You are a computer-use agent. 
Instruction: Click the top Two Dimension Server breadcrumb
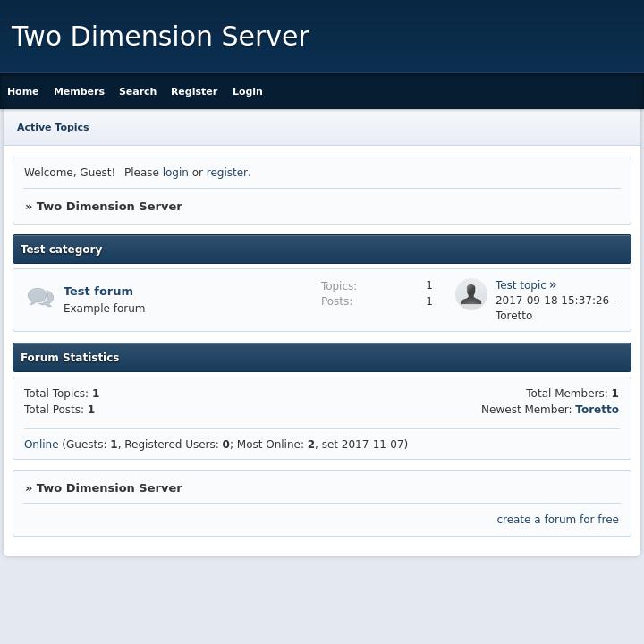(109, 206)
